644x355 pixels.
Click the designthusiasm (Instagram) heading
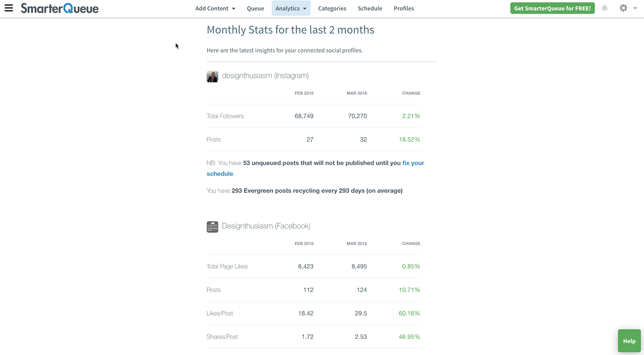point(265,76)
